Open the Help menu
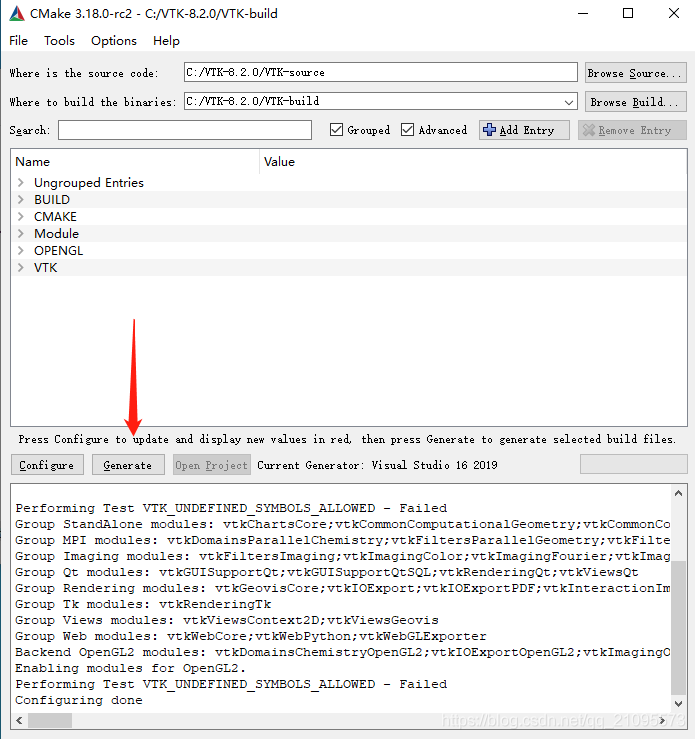The height and width of the screenshot is (739, 695). click(x=166, y=41)
